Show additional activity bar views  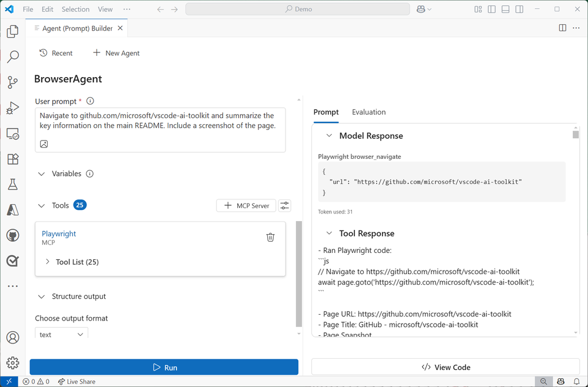[x=13, y=286]
